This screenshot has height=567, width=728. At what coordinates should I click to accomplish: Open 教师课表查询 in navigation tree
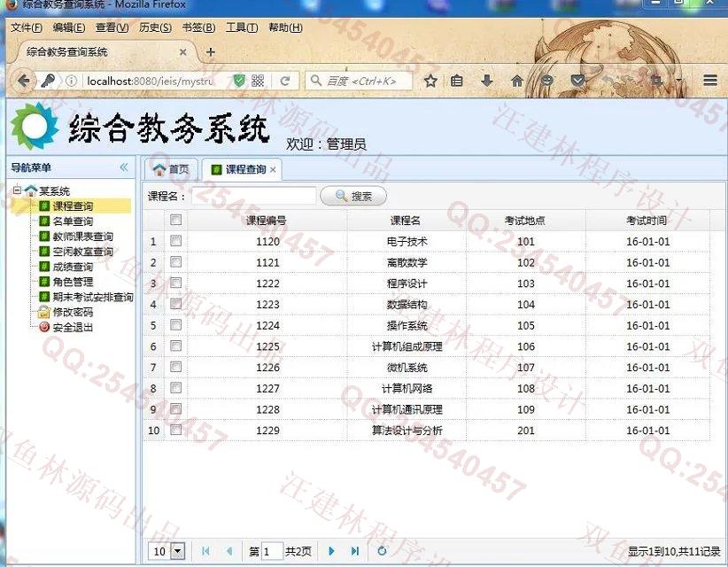tap(82, 237)
